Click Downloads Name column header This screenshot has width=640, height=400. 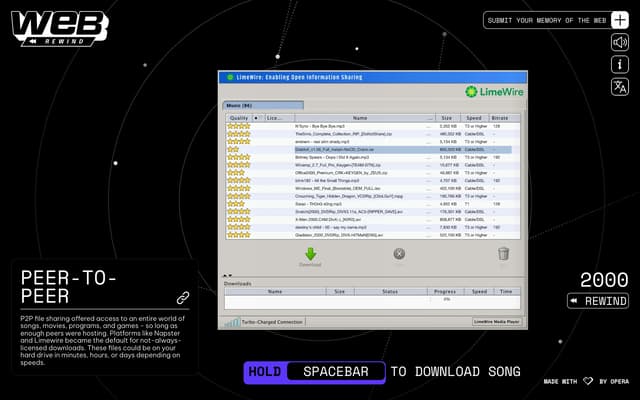pos(275,291)
